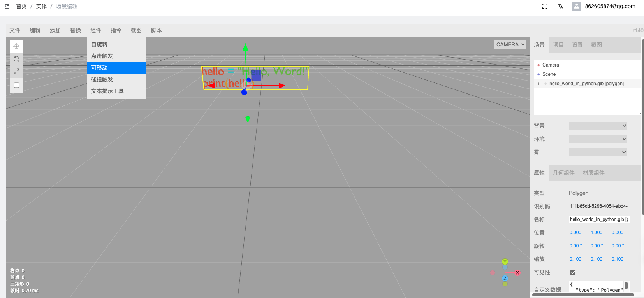
Task: Click the r140 version label
Action: [638, 30]
